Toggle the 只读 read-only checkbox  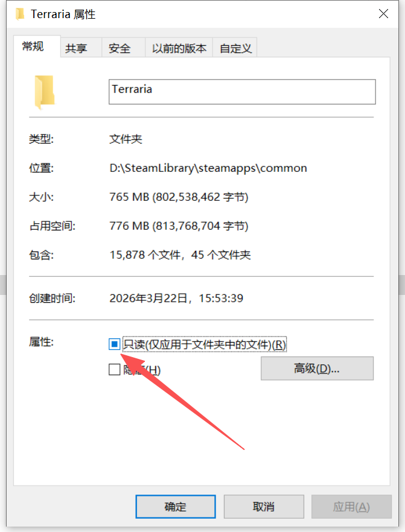[x=115, y=344]
